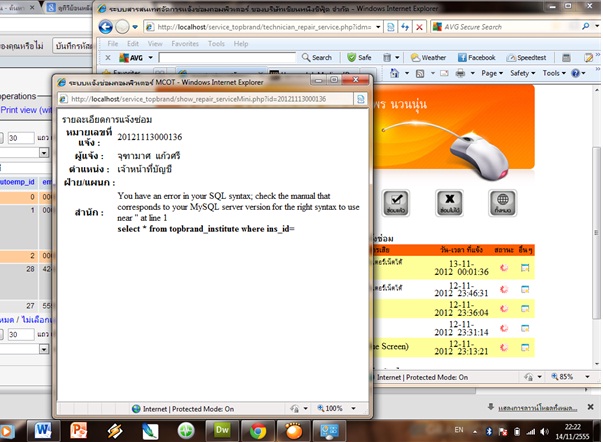Open PowerPoint from the taskbar
Image resolution: width=603 pixels, height=442 pixels.
pos(79,431)
